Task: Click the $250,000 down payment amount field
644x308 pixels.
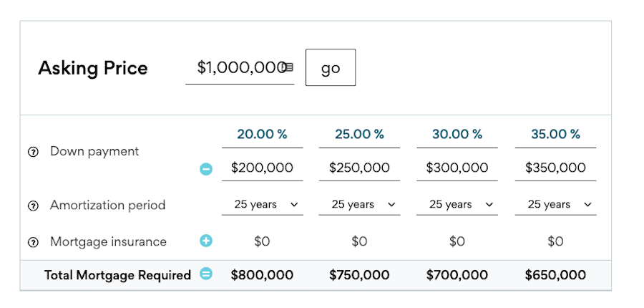Action: click(359, 168)
